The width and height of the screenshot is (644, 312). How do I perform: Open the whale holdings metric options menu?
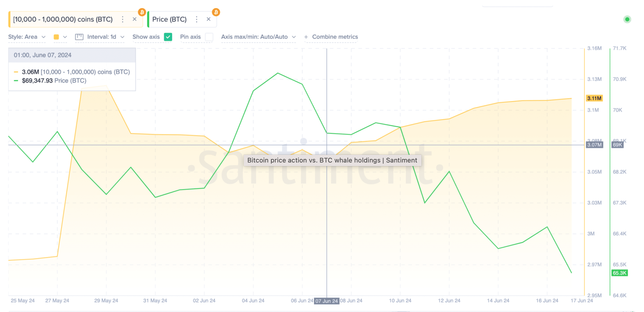122,19
